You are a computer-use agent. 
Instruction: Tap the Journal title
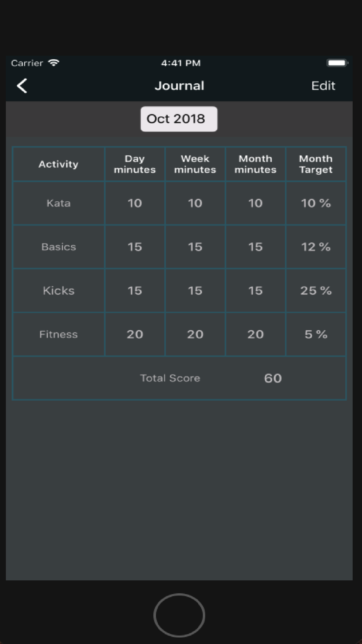pyautogui.click(x=180, y=86)
